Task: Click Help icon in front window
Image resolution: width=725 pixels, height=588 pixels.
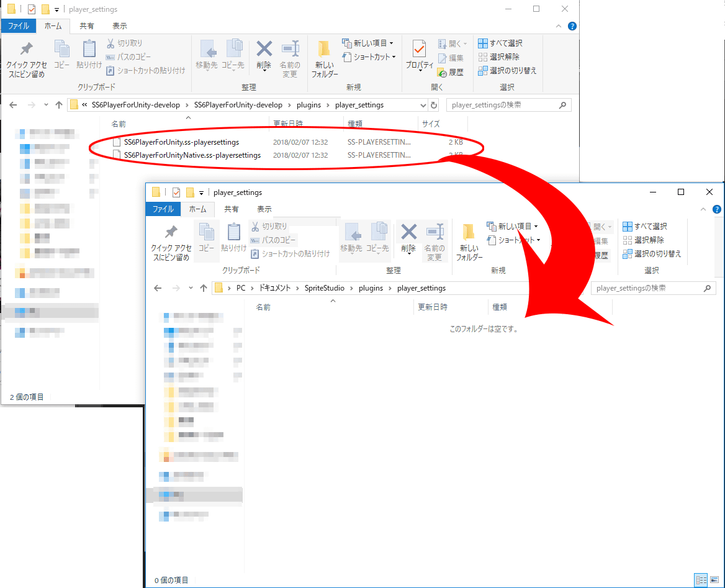Action: 717,210
